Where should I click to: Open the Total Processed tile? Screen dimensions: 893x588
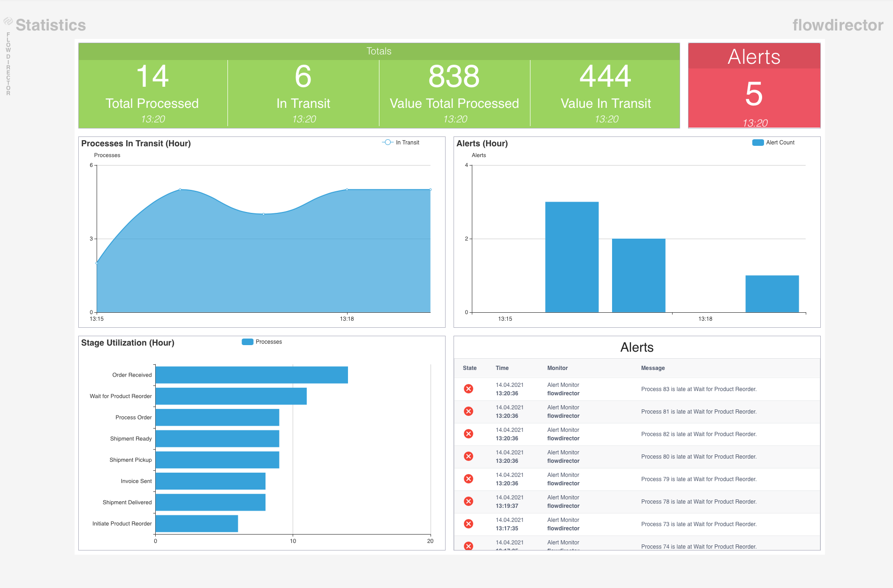tap(152, 93)
